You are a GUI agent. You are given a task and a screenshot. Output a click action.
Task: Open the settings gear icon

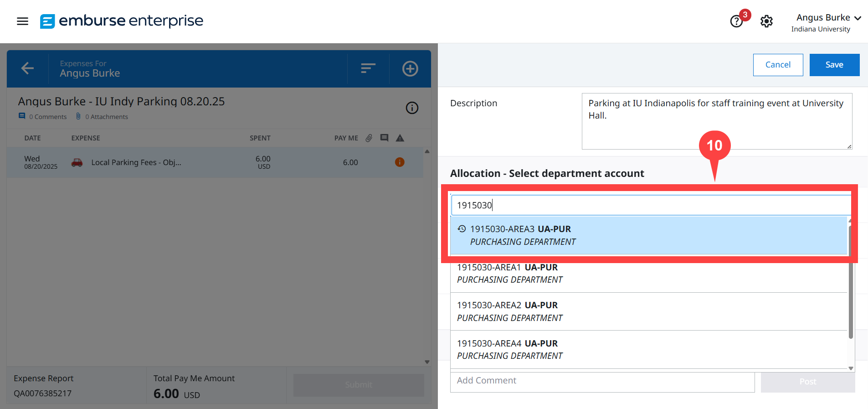(x=766, y=21)
